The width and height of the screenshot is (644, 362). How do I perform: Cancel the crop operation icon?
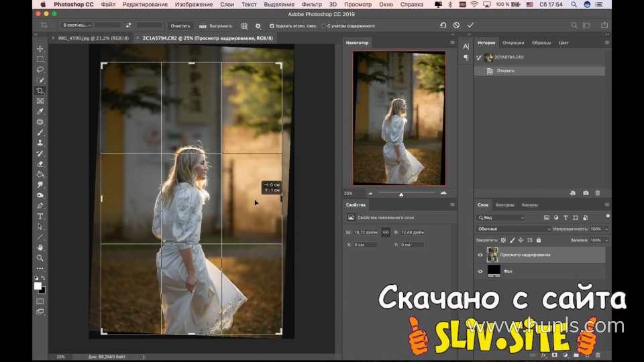(x=456, y=25)
